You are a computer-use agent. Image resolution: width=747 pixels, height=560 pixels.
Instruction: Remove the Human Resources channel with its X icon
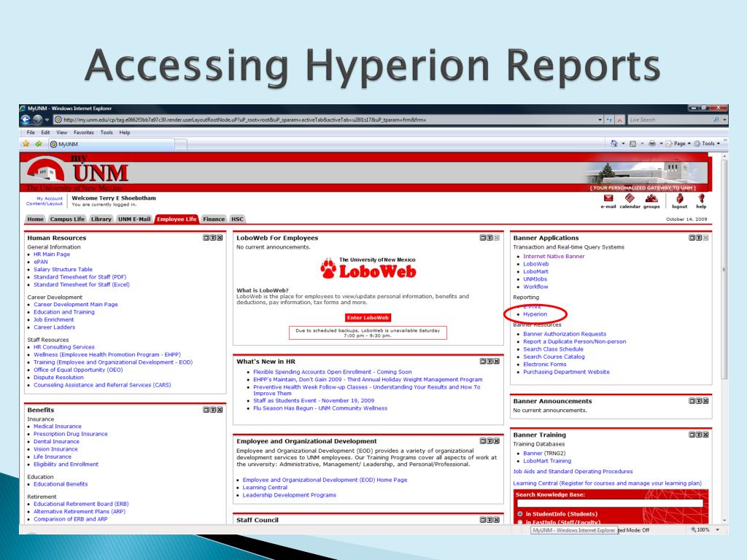click(x=220, y=238)
